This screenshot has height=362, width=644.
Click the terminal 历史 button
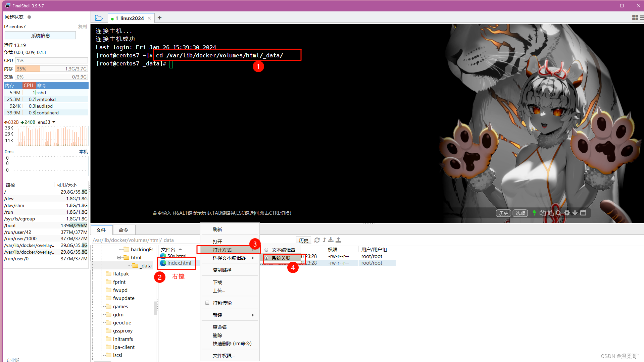click(x=503, y=213)
